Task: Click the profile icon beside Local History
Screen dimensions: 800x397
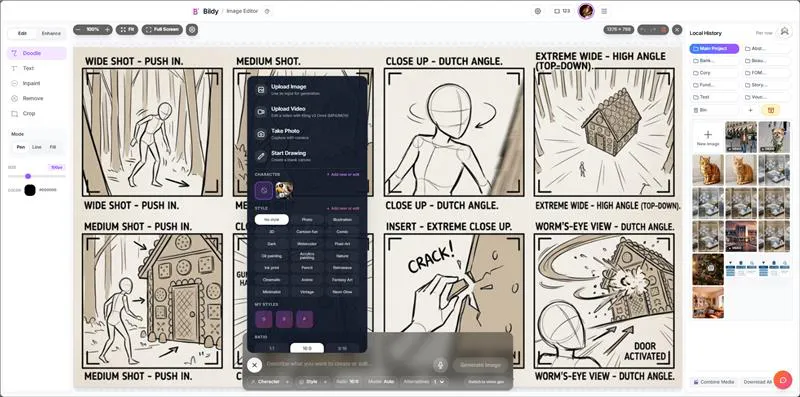Action: click(784, 32)
